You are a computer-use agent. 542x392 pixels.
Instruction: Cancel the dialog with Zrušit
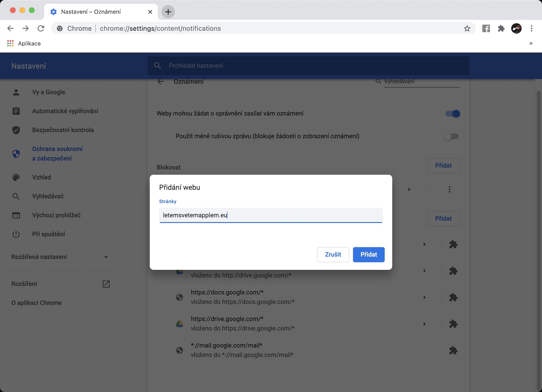pos(333,255)
